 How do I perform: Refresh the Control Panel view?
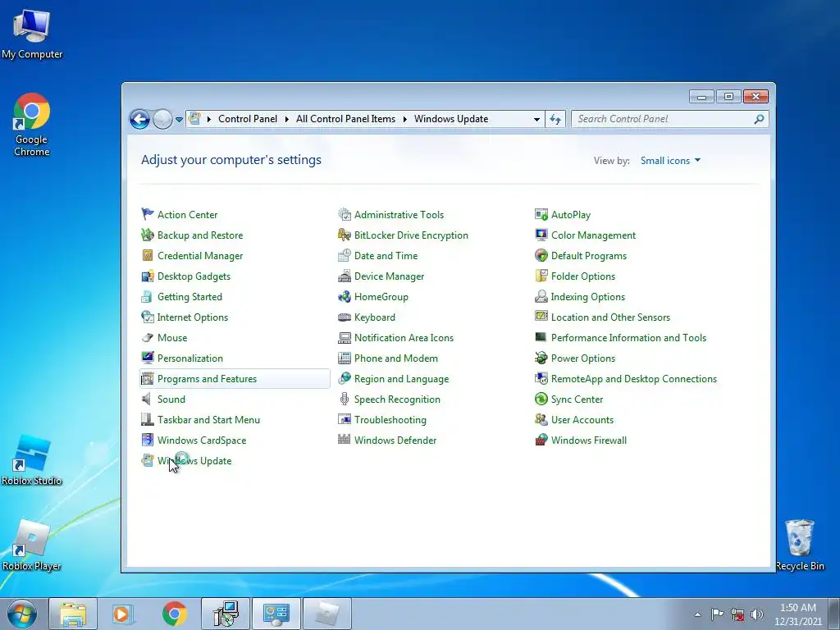[x=555, y=119]
